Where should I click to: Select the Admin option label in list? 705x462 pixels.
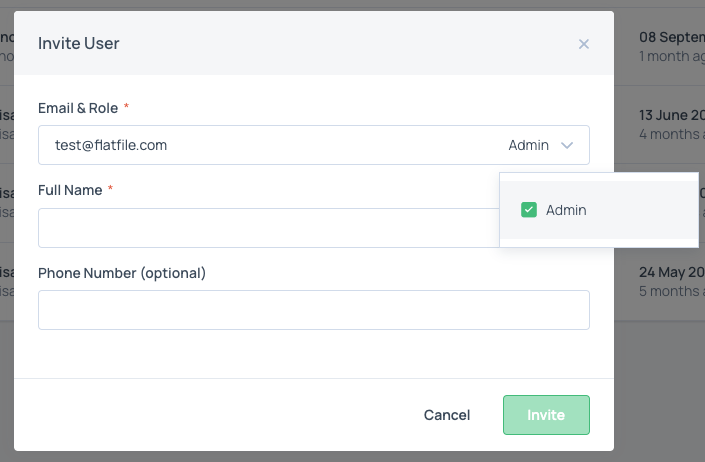(566, 210)
